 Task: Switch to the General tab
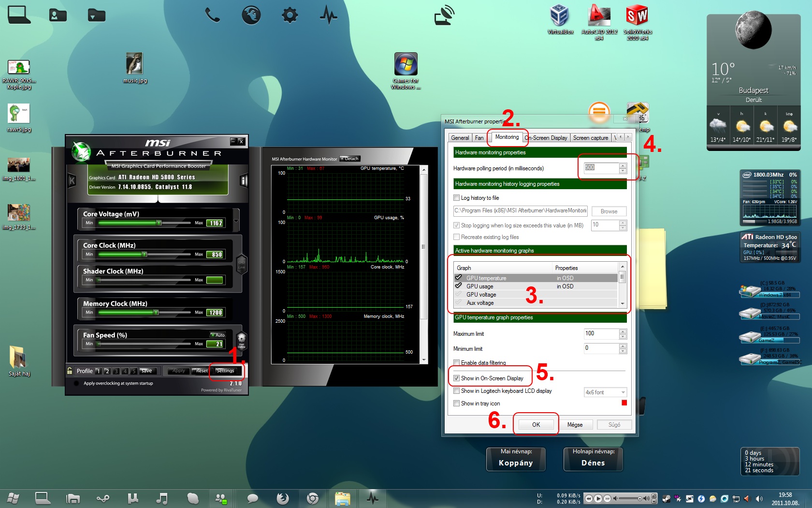(x=460, y=138)
